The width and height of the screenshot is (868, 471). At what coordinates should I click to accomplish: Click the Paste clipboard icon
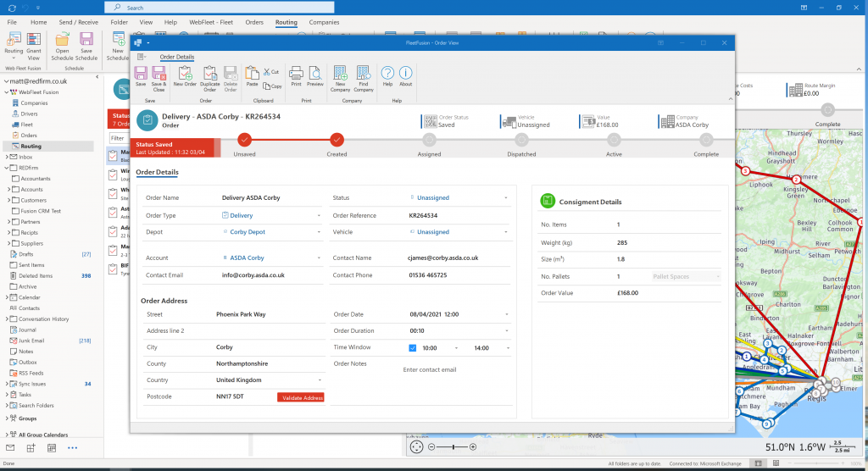(252, 75)
